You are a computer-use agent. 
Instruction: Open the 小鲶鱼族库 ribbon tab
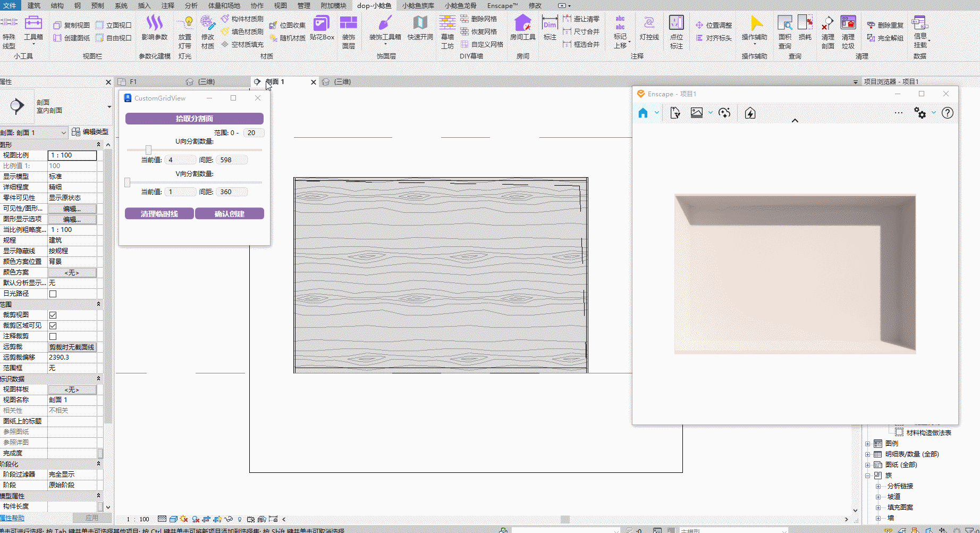418,5
